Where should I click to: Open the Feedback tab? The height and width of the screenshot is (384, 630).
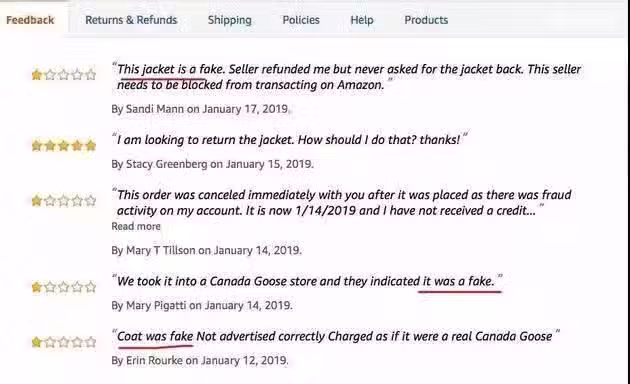(x=30, y=20)
